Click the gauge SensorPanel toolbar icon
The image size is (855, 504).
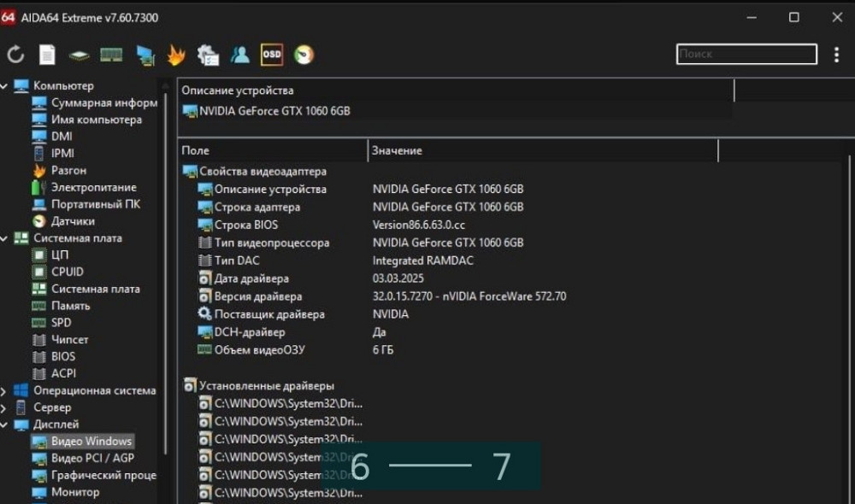304,55
